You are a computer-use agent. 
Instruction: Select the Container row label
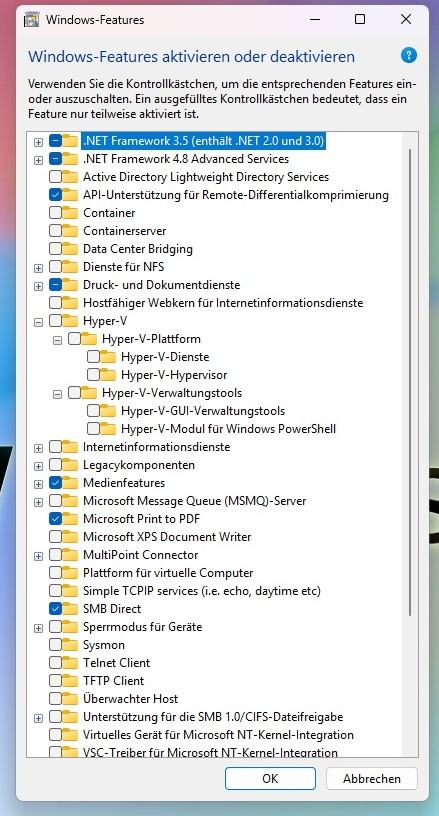[109, 213]
